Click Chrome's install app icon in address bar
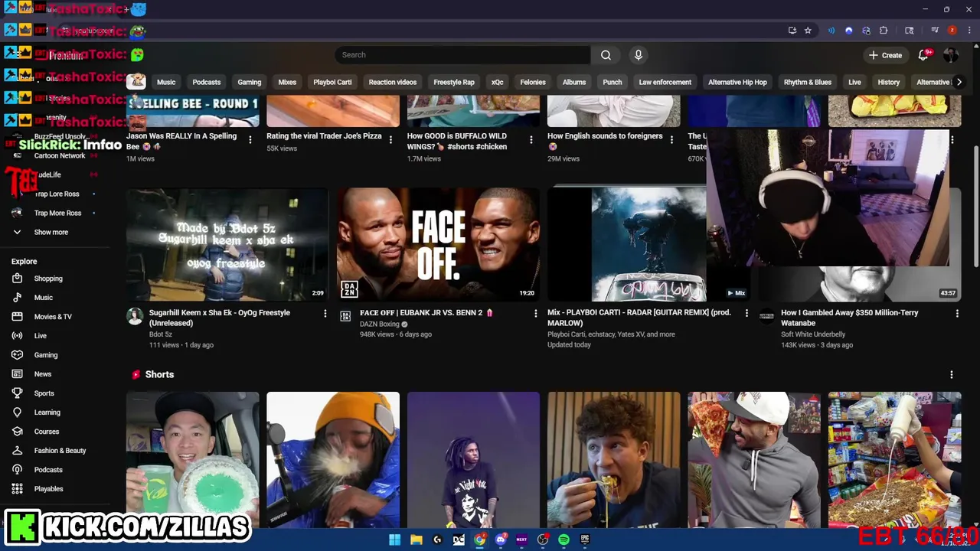 tap(792, 31)
